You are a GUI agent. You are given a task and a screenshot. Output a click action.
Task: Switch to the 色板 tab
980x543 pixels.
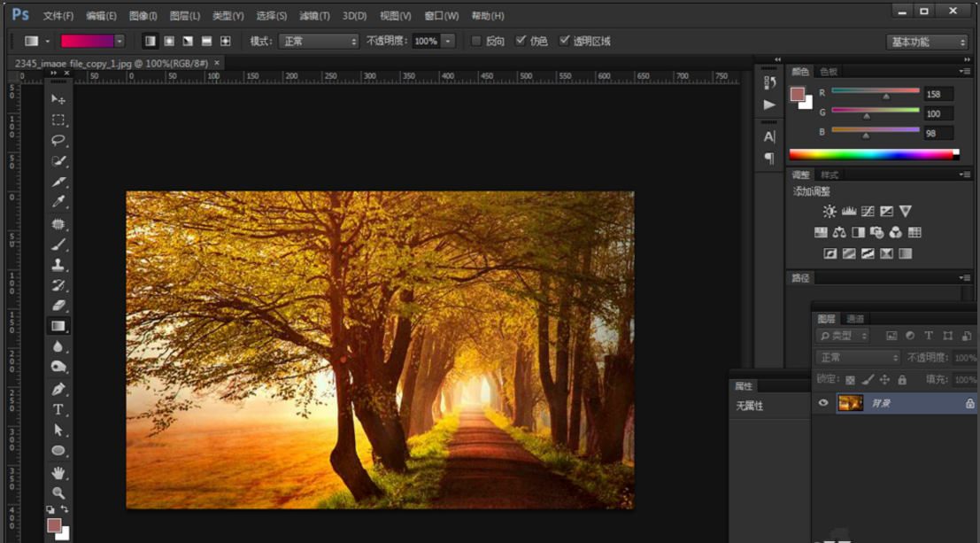[x=829, y=72]
